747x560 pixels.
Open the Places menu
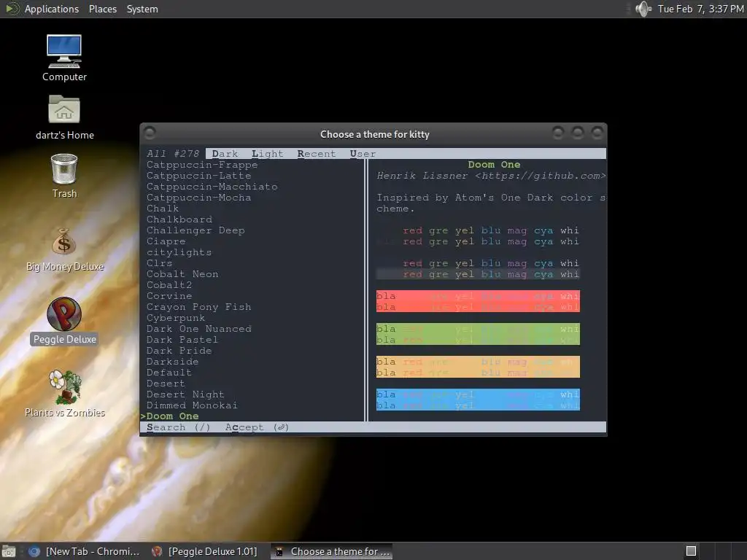(102, 9)
